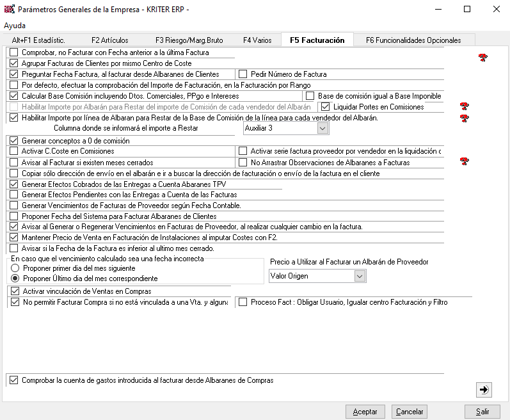Enable Comprobar no Facturar con Fecha anterior checkbox
510x420 pixels.
(x=14, y=52)
